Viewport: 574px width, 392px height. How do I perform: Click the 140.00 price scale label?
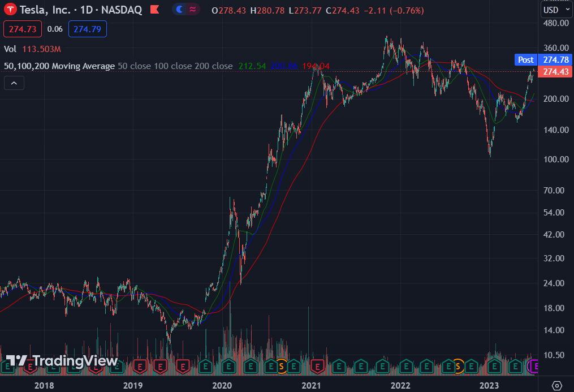[556, 130]
